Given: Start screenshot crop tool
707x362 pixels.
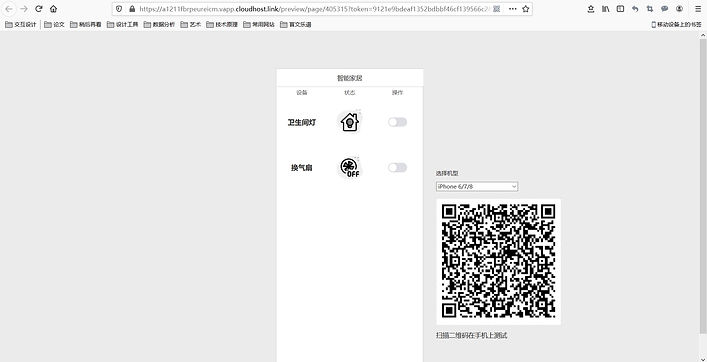Looking at the screenshot, I should 650,9.
